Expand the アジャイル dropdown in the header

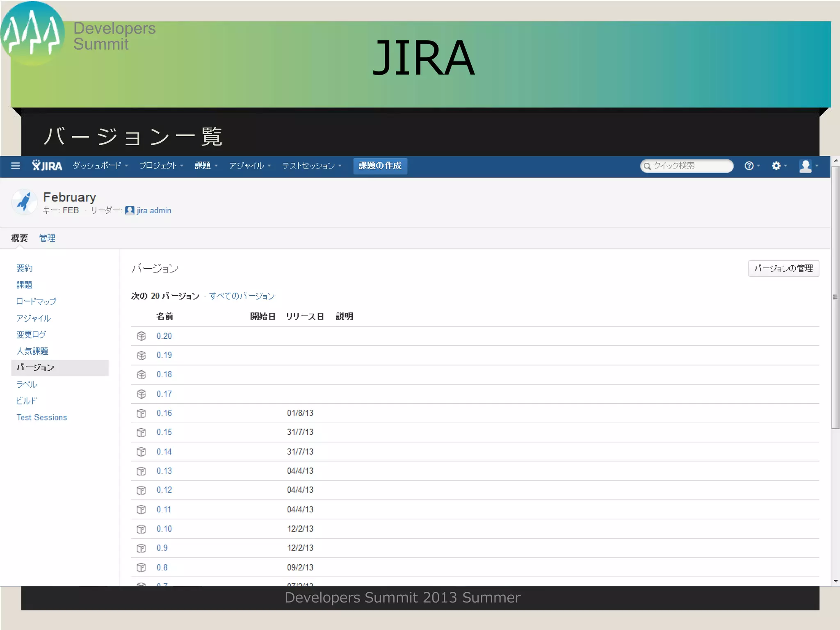(x=250, y=166)
